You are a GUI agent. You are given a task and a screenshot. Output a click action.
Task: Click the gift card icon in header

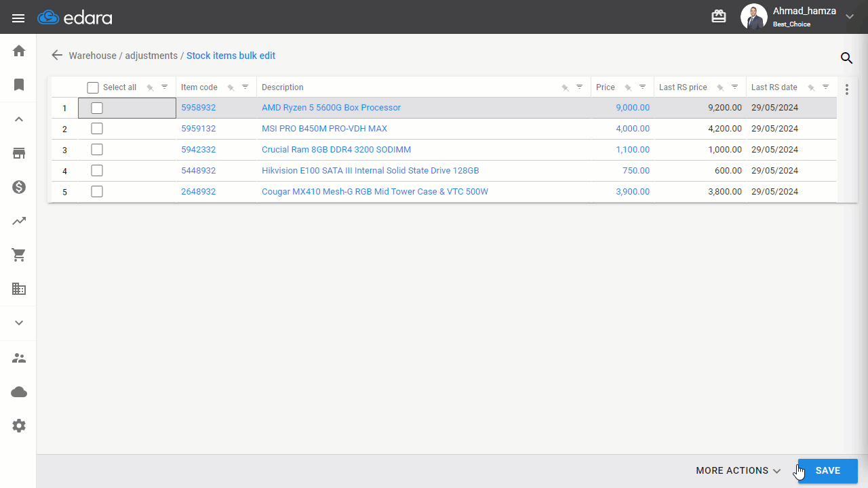pyautogui.click(x=719, y=16)
